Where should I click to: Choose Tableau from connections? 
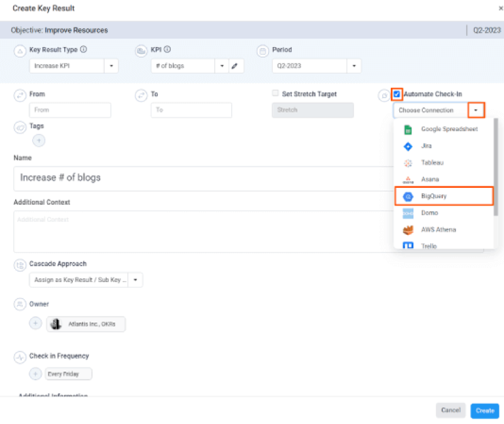(x=444, y=163)
